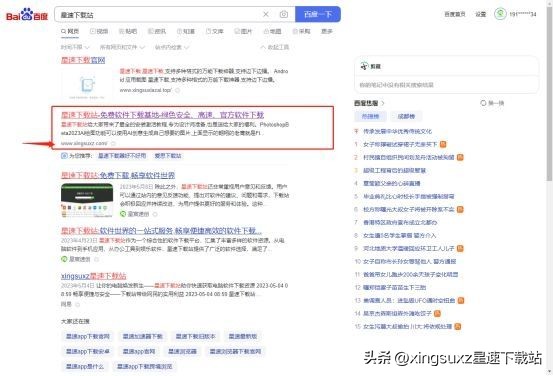Open the pinned top hot search item
The width and height of the screenshot is (553, 376).
click(397, 131)
